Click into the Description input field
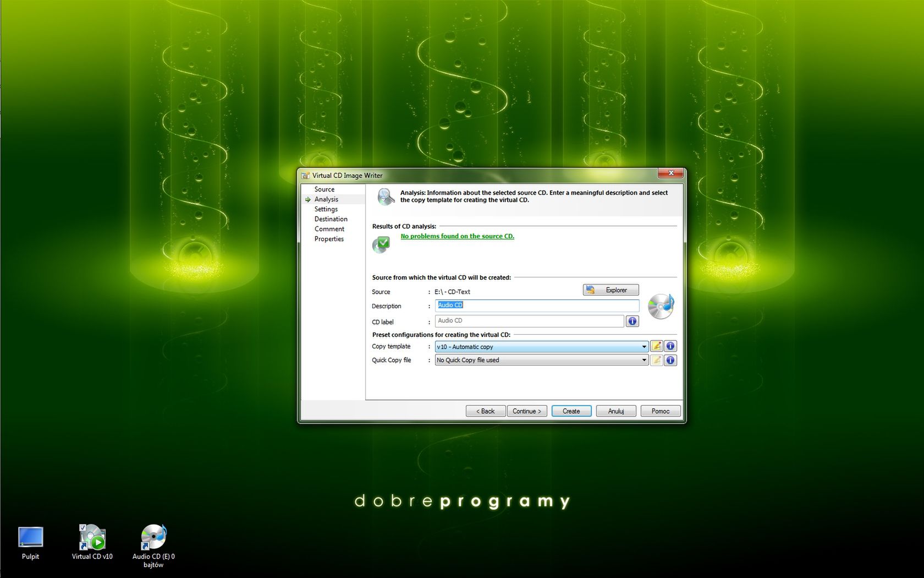 point(537,306)
